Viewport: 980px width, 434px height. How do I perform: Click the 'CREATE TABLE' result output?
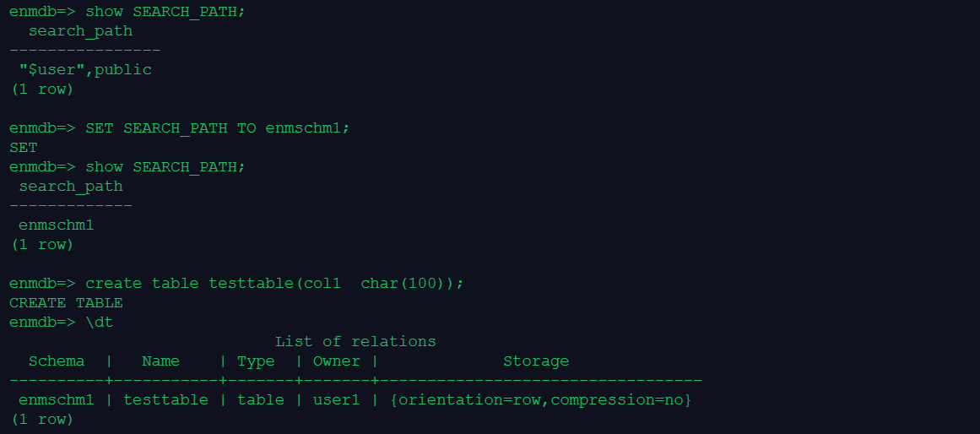(x=66, y=302)
